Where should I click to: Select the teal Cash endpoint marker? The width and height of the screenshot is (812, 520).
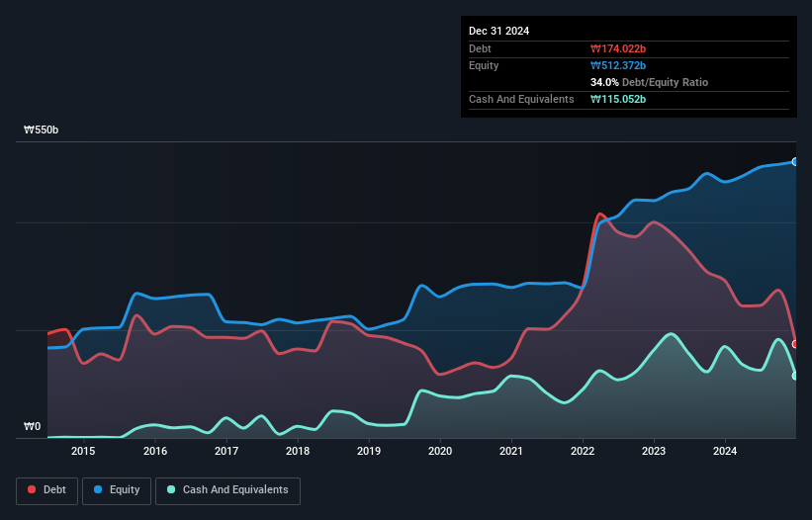pyautogui.click(x=795, y=376)
